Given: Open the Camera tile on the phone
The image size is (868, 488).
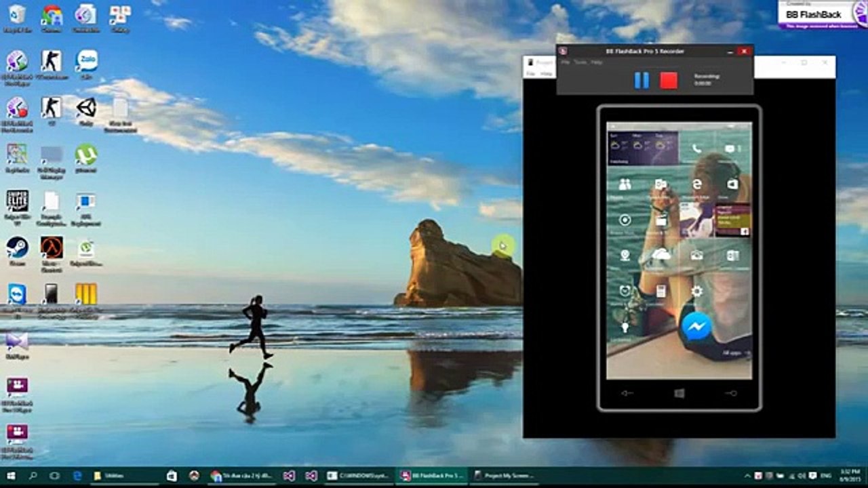Looking at the screenshot, I should pos(696,256).
